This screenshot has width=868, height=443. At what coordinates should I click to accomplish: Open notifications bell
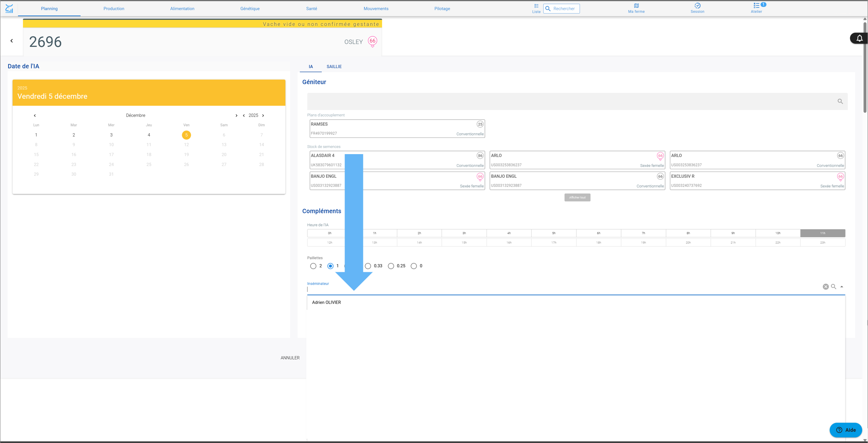coord(859,38)
